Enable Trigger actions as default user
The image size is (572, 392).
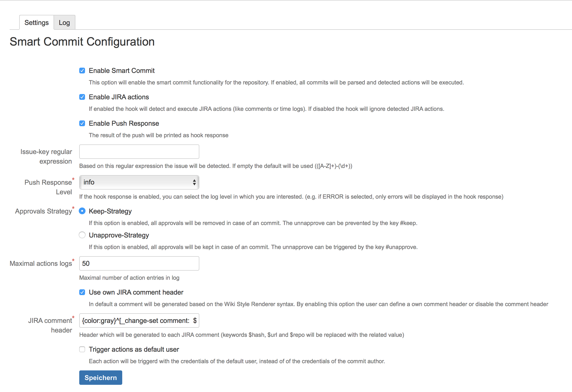pos(82,349)
